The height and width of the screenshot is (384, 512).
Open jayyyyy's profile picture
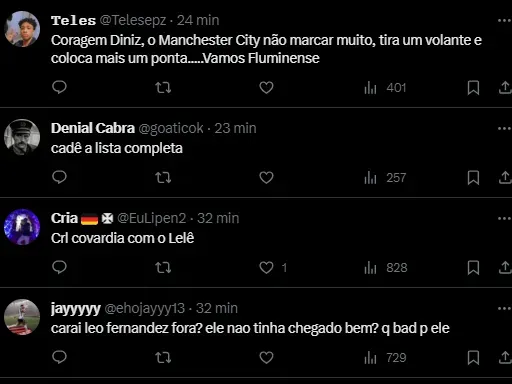(x=22, y=317)
